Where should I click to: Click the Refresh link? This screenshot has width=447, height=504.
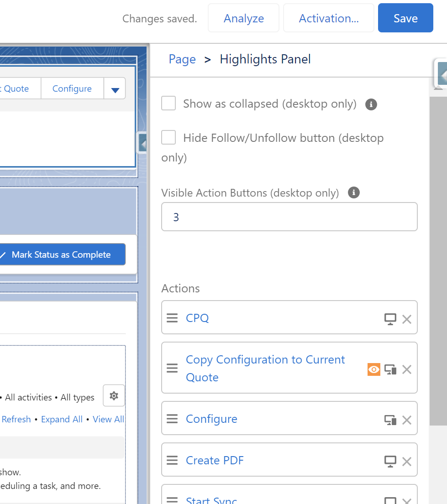coord(16,419)
